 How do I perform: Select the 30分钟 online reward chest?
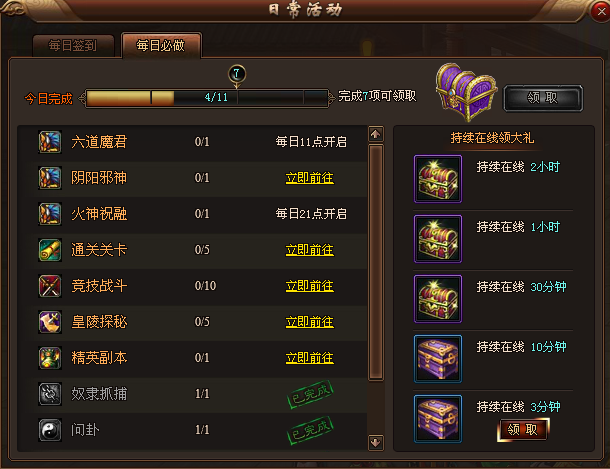coord(438,299)
